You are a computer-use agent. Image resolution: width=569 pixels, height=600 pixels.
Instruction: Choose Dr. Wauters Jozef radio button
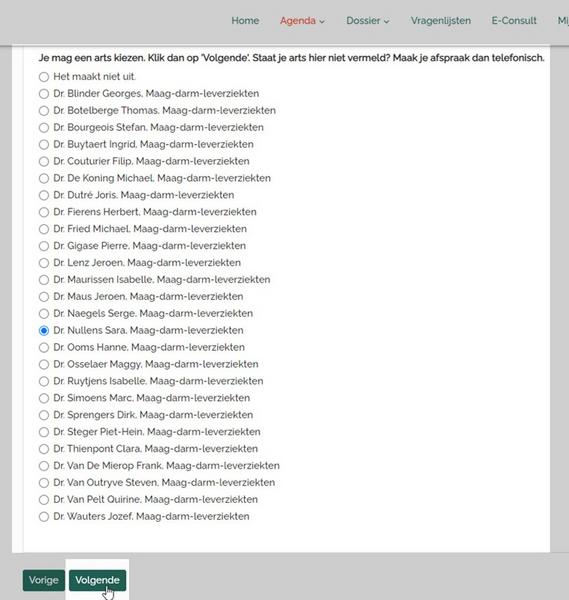click(44, 517)
